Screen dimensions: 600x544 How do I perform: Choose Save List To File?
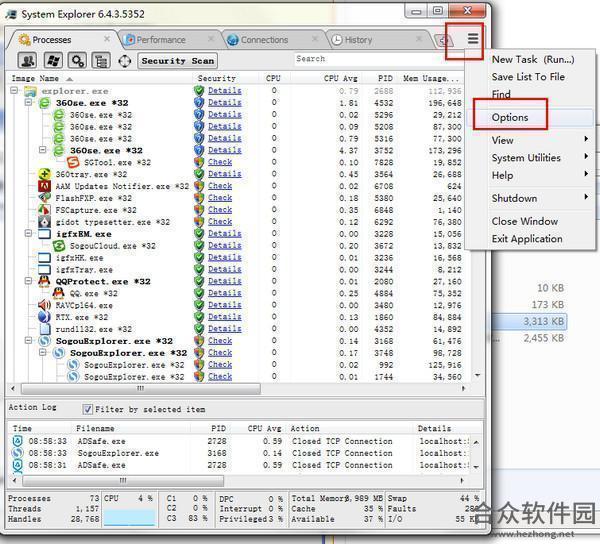coord(530,77)
